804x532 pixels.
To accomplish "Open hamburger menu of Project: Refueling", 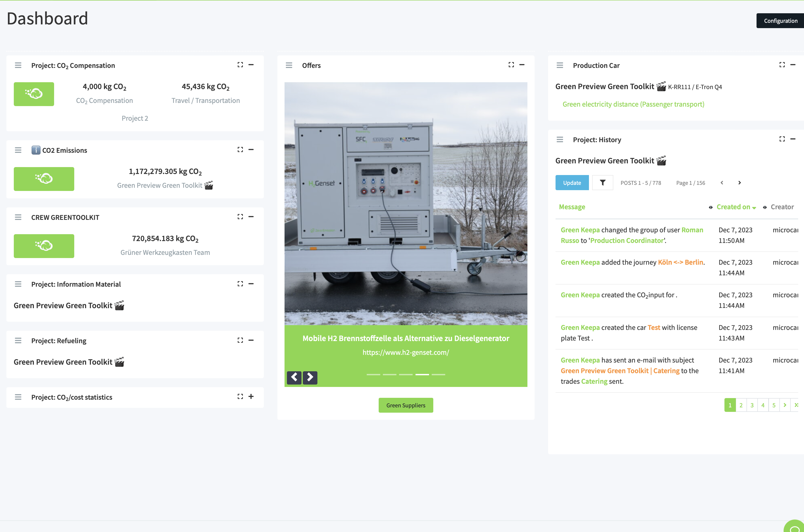I will 18,340.
